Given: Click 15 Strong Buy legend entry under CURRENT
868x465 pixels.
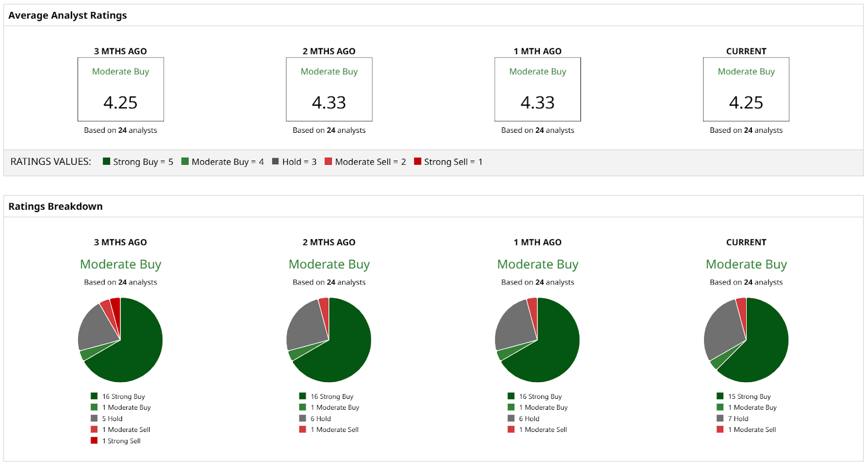Looking at the screenshot, I should click(x=744, y=397).
